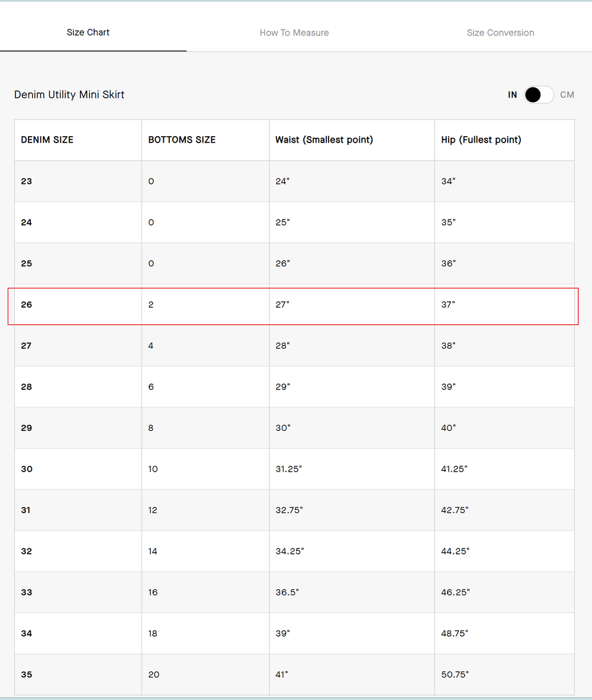The height and width of the screenshot is (700, 592).
Task: Click the 37" hip value
Action: (x=448, y=305)
